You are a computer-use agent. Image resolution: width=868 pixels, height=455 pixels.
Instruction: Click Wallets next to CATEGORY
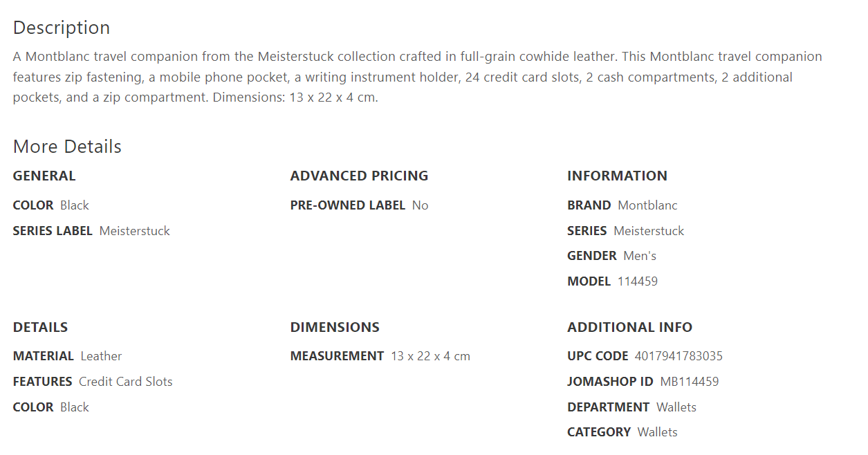coord(658,432)
